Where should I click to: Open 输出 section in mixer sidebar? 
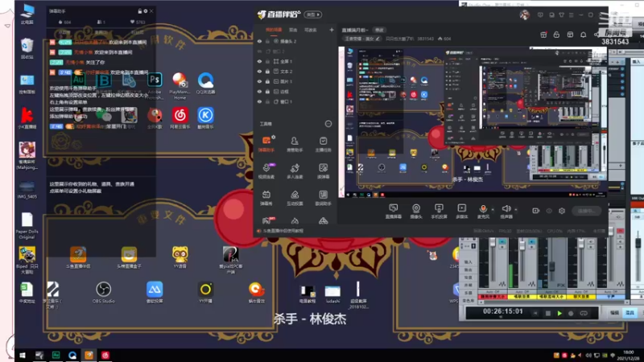tap(469, 269)
